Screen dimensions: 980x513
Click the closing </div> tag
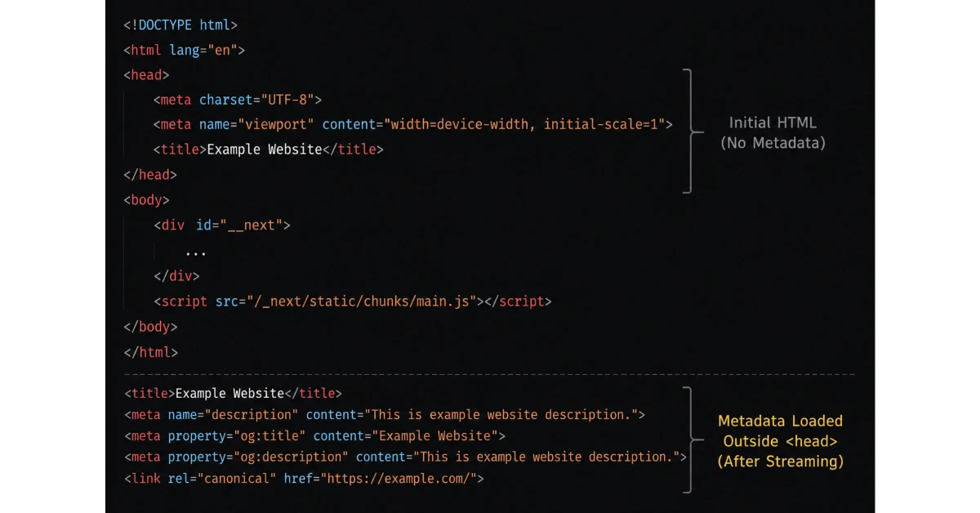tap(176, 275)
